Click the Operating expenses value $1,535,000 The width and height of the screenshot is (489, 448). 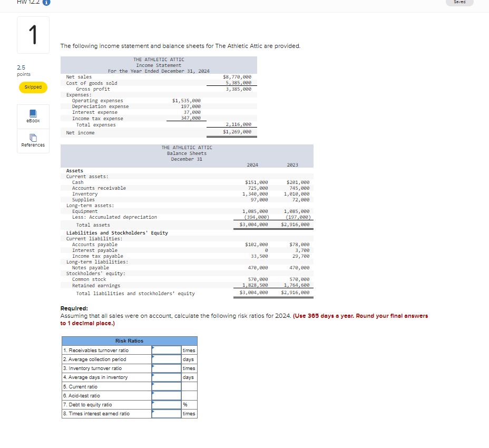point(187,101)
